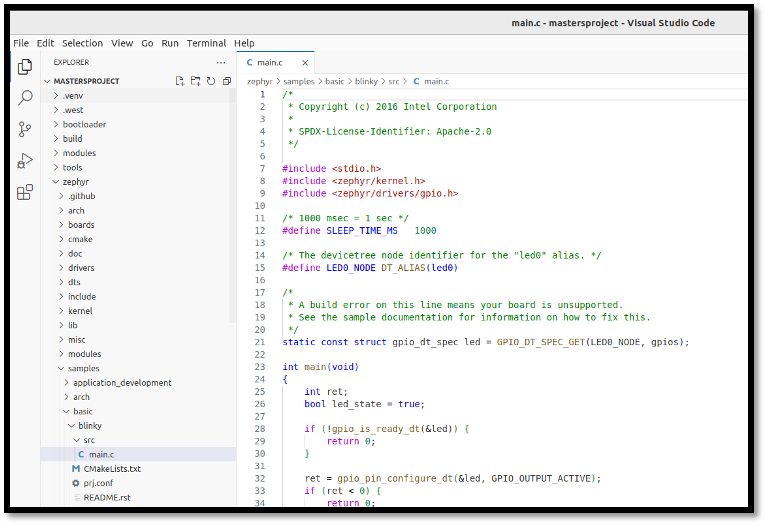Expand the .venv folder
The image size is (768, 526).
pyautogui.click(x=138, y=96)
